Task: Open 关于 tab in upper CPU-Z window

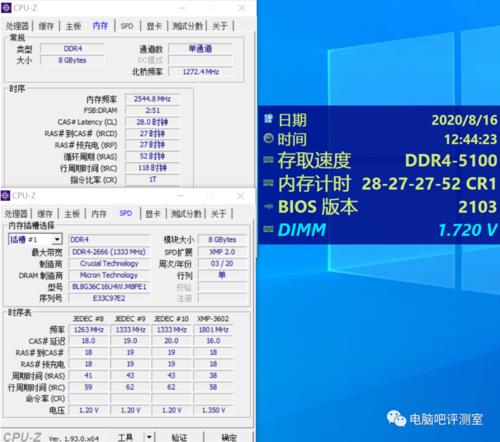Action: coord(220,26)
